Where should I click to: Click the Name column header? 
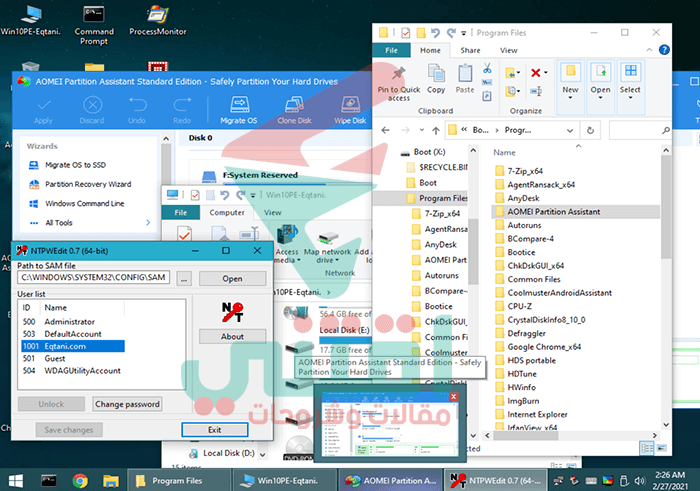click(504, 153)
